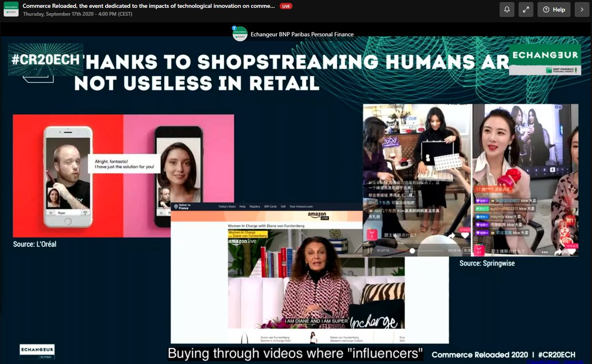Expand the video to fullscreen
Screen dimensions: 592x364
point(526,9)
